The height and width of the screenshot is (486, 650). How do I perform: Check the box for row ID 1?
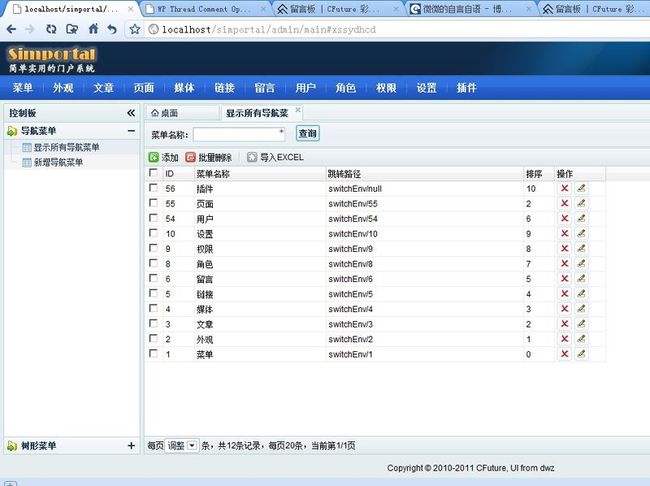[153, 353]
